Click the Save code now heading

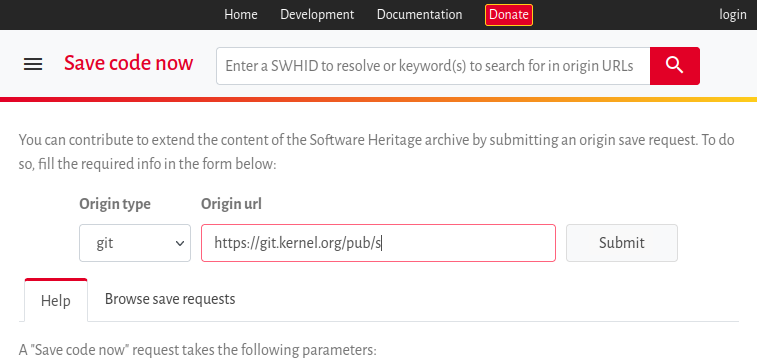(x=128, y=63)
